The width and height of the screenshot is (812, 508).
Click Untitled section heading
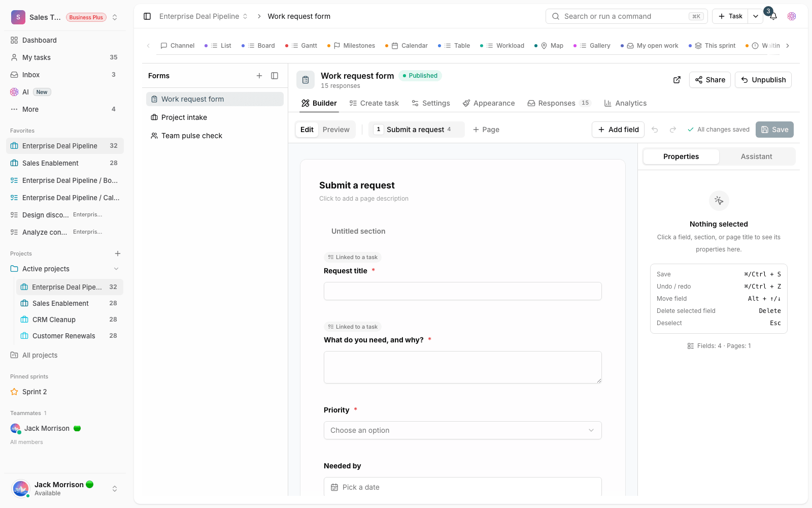[358, 231]
